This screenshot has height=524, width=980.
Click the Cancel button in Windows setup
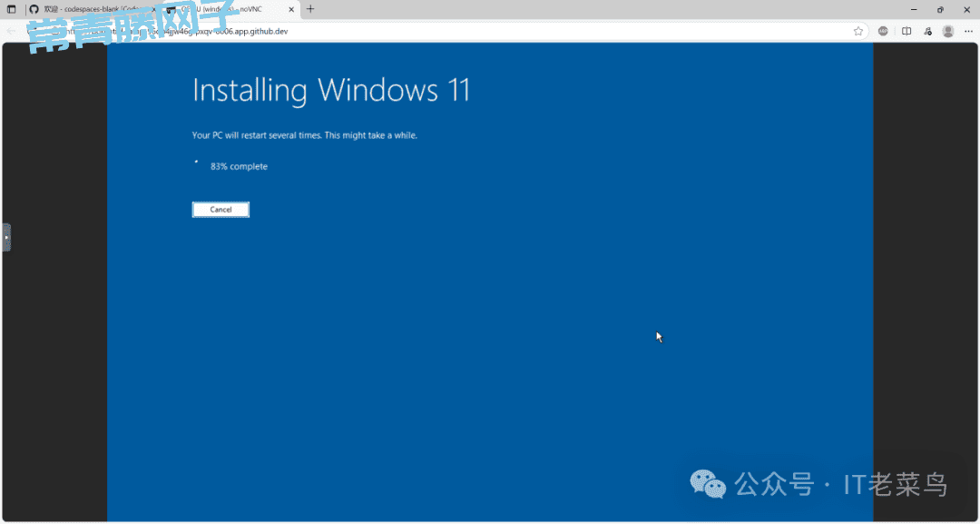[220, 210]
